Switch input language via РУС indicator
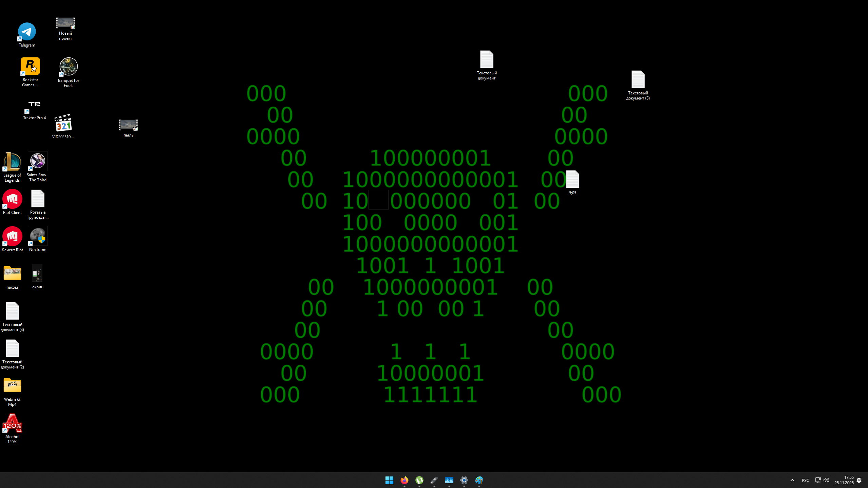This screenshot has width=868, height=488. point(805,480)
